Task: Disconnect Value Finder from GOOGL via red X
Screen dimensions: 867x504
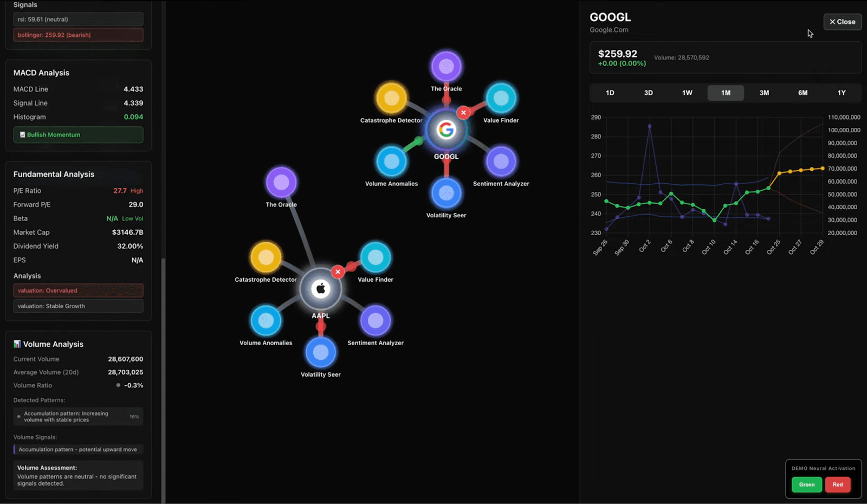Action: pyautogui.click(x=463, y=112)
